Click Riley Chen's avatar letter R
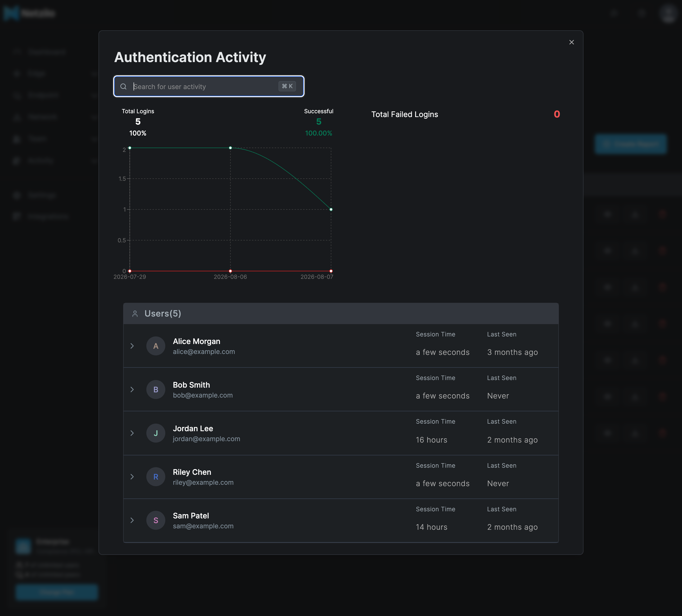Viewport: 682px width, 616px height. point(156,477)
